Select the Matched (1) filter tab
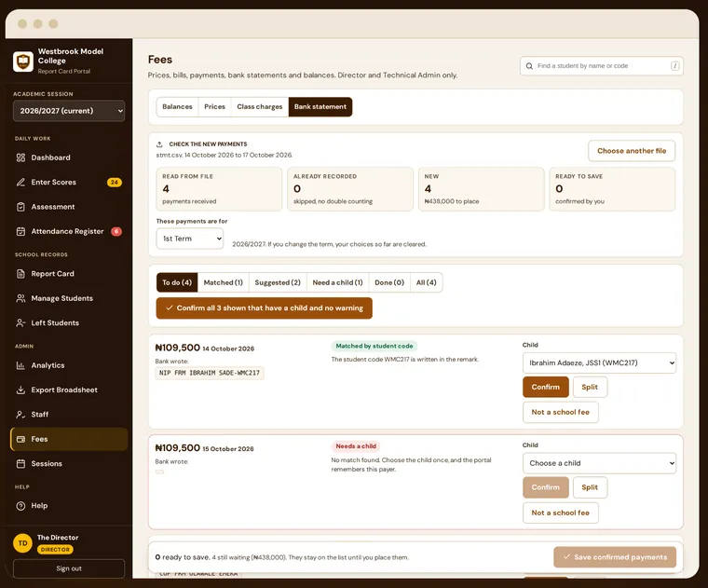Viewport: 708px width, 588px height. 223,282
